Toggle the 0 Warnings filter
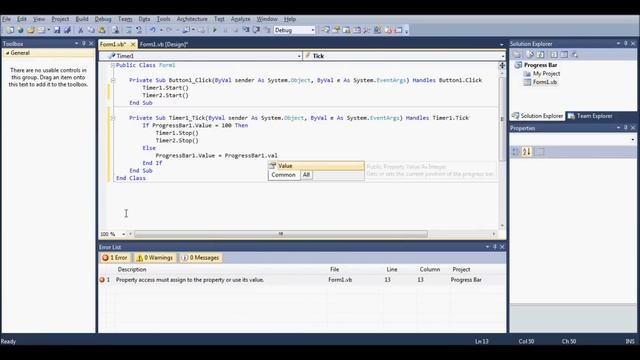The height and width of the screenshot is (360, 640). 155,258
